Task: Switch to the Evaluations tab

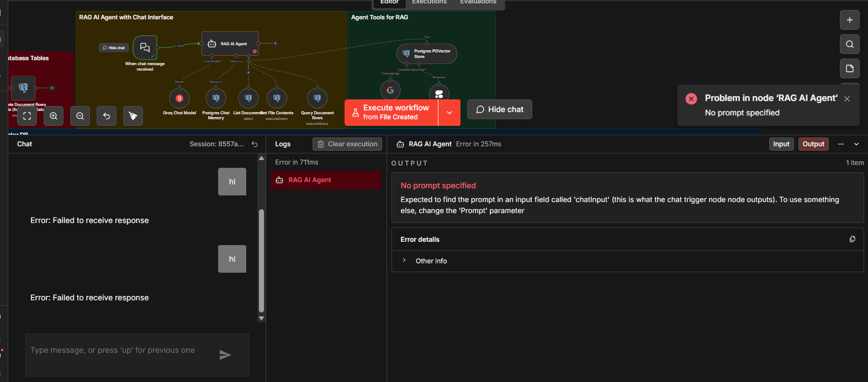Action: [478, 2]
